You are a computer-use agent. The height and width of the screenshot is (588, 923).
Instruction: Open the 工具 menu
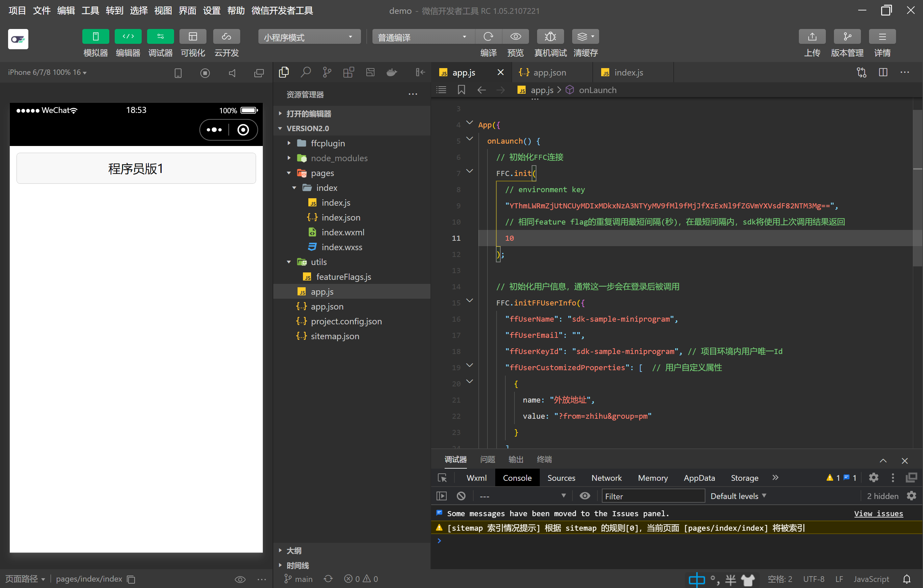point(90,10)
